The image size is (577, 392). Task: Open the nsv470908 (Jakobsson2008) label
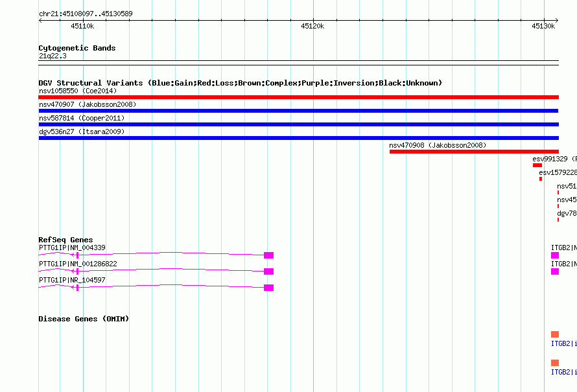(438, 145)
